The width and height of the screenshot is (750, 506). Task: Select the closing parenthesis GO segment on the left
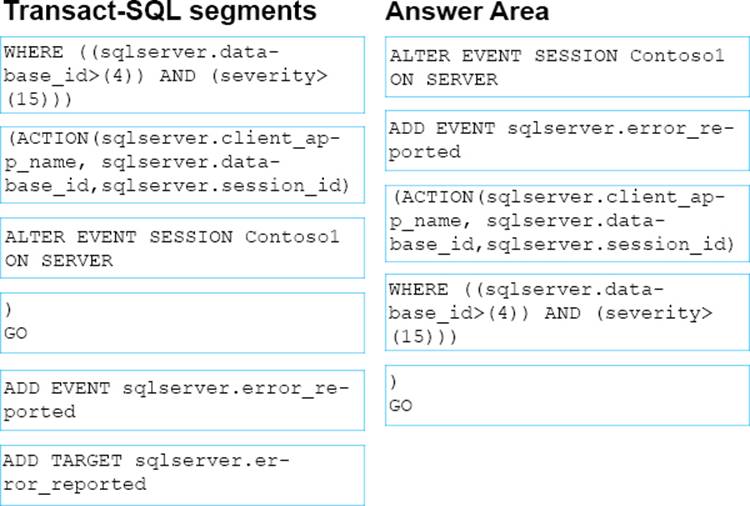coord(182,322)
